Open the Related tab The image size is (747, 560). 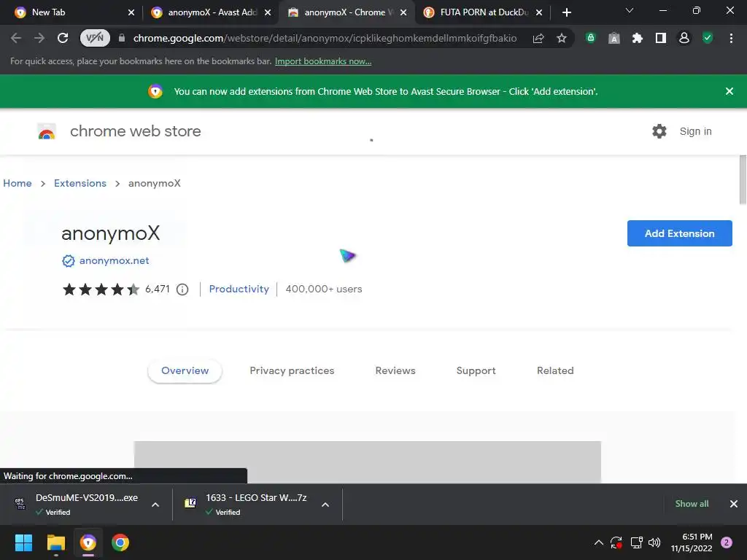click(x=555, y=371)
